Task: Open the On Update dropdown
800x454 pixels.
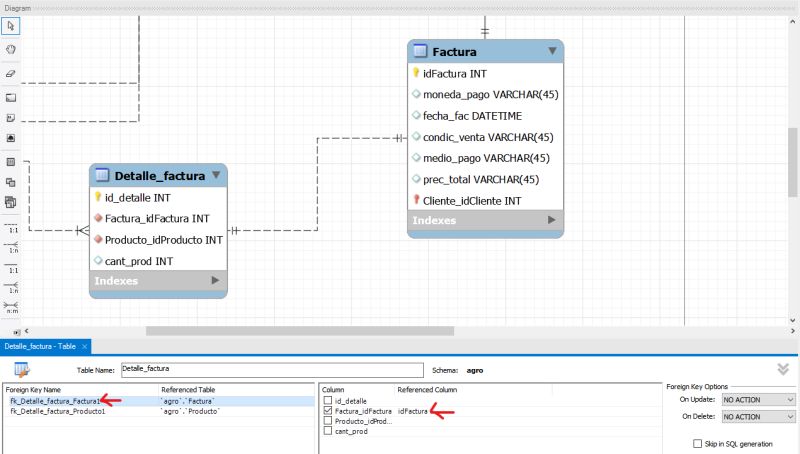Action: pyautogui.click(x=758, y=399)
